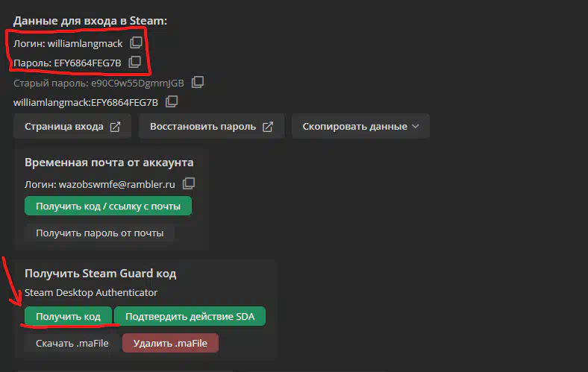Click the login text williamlangmack

click(x=85, y=43)
